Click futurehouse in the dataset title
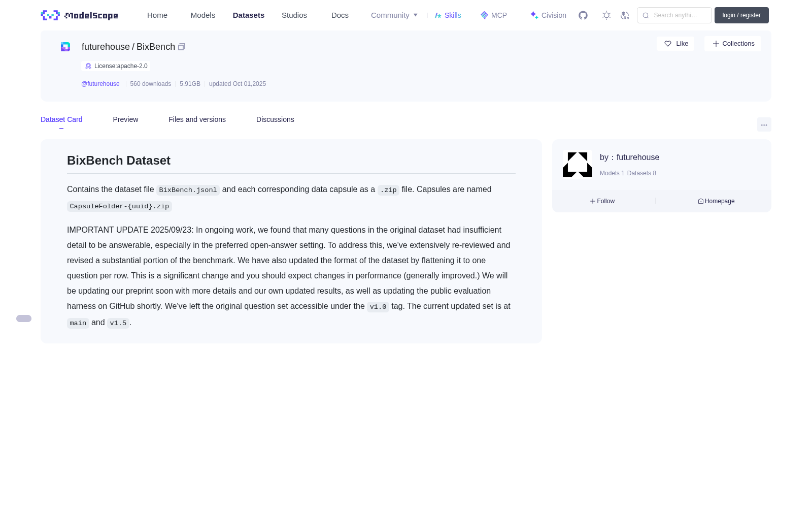Image resolution: width=812 pixels, height=508 pixels. (106, 47)
